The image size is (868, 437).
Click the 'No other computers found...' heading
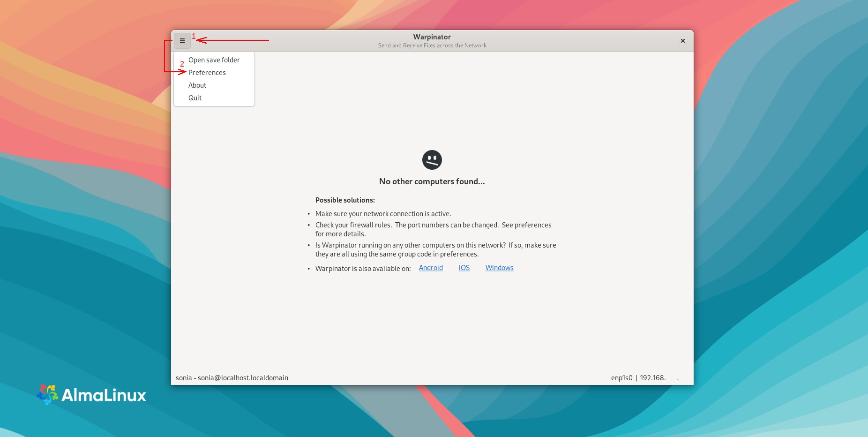pos(432,181)
